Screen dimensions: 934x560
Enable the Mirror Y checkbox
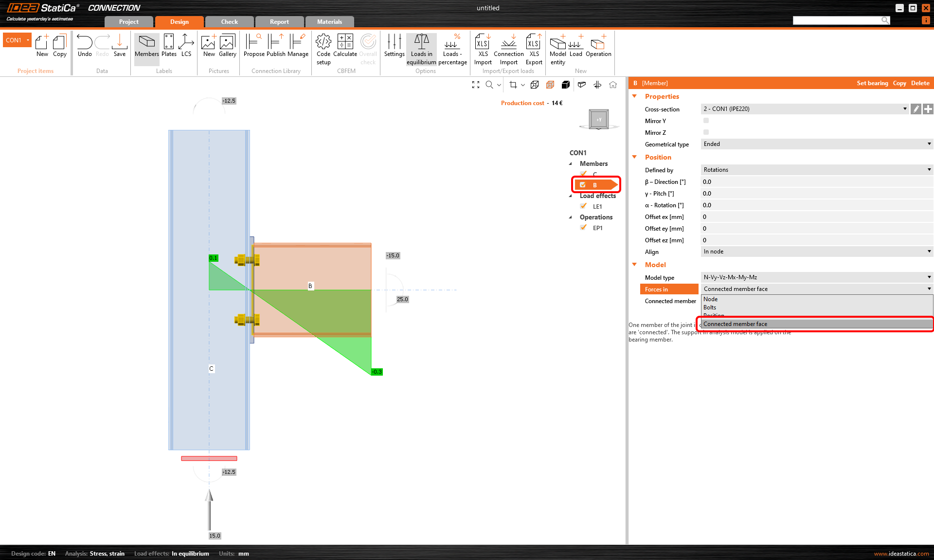tap(706, 120)
